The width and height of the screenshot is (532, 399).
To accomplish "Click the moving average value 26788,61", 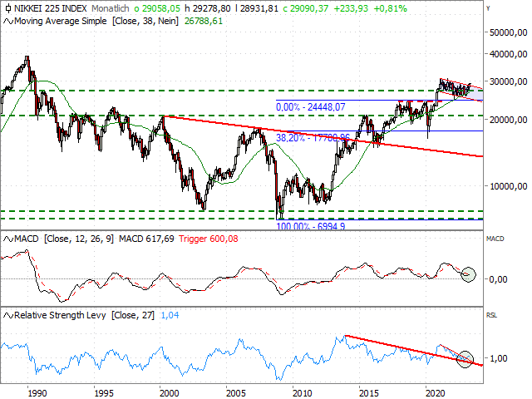I will click(204, 21).
